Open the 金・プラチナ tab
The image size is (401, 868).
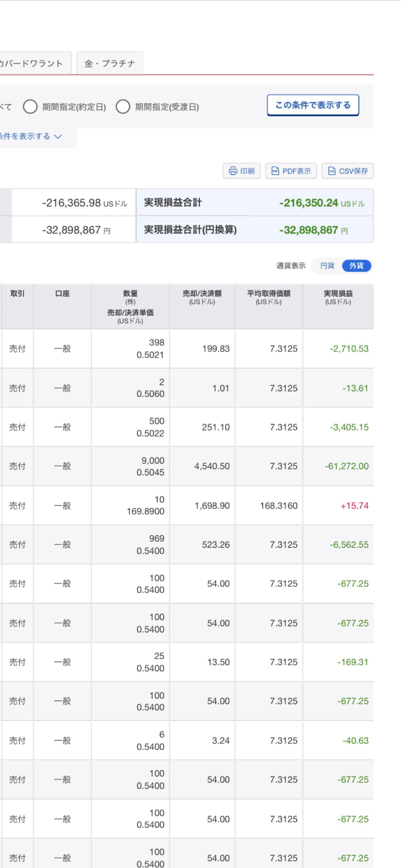point(110,63)
